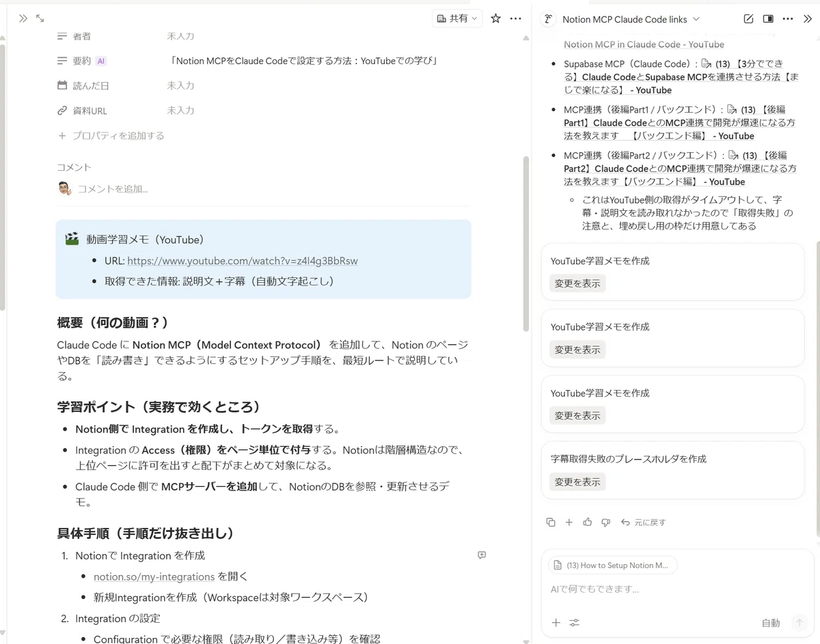The height and width of the screenshot is (644, 820).
Task: Toggle full-page view with diagonal arrows icon
Action: point(40,18)
